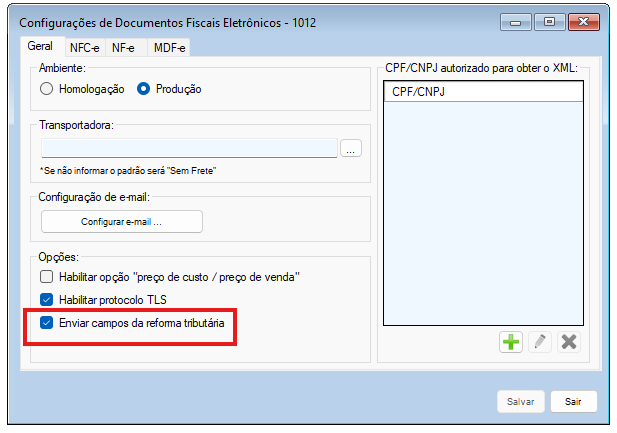Select the Geral tab
This screenshot has height=433, width=617.
[x=42, y=46]
